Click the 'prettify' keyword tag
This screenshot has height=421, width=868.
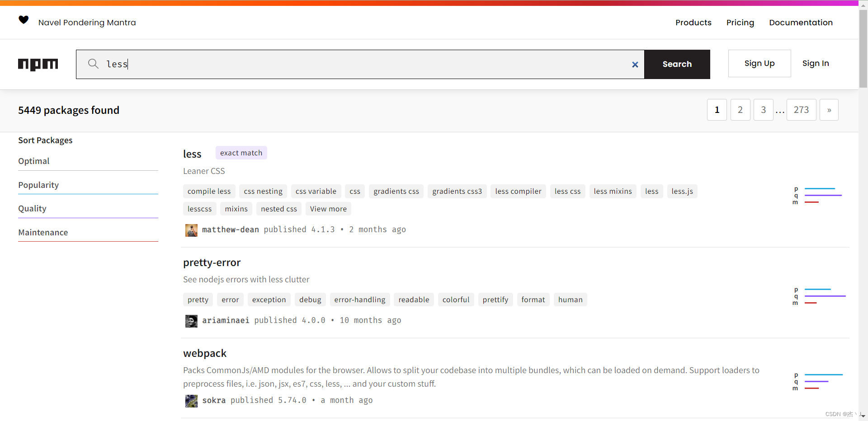[x=495, y=299]
